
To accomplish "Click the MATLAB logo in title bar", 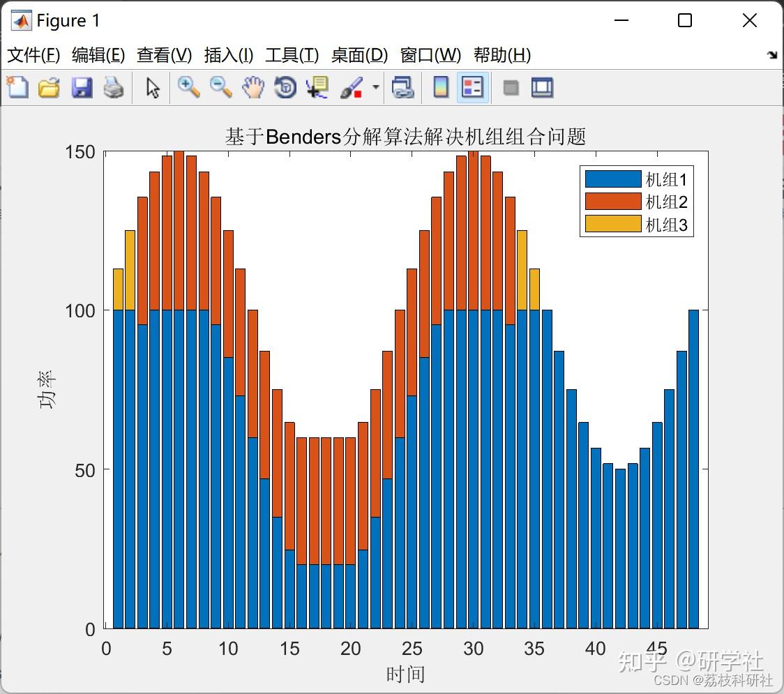I will (22, 20).
